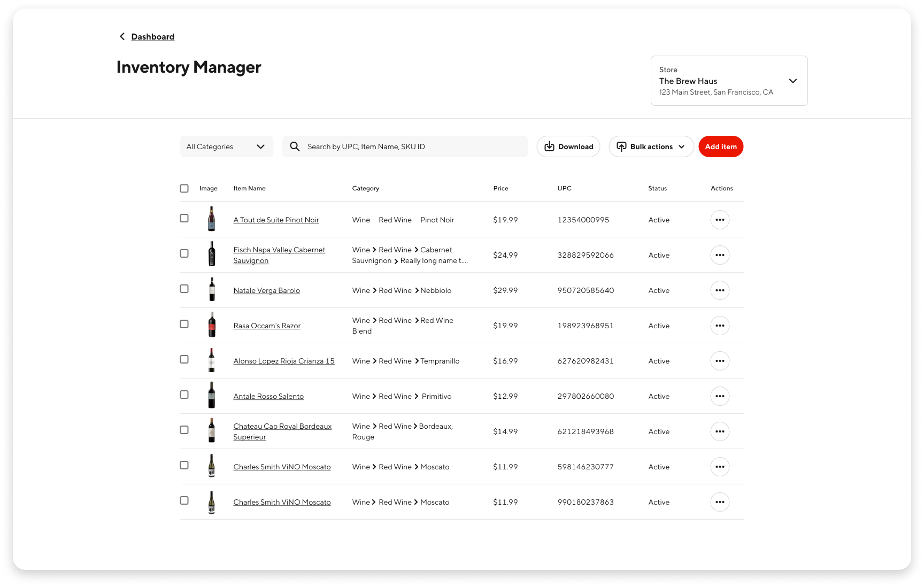Image resolution: width=924 pixels, height=587 pixels.
Task: Click the upload icon in Bulk actions
Action: coord(621,146)
